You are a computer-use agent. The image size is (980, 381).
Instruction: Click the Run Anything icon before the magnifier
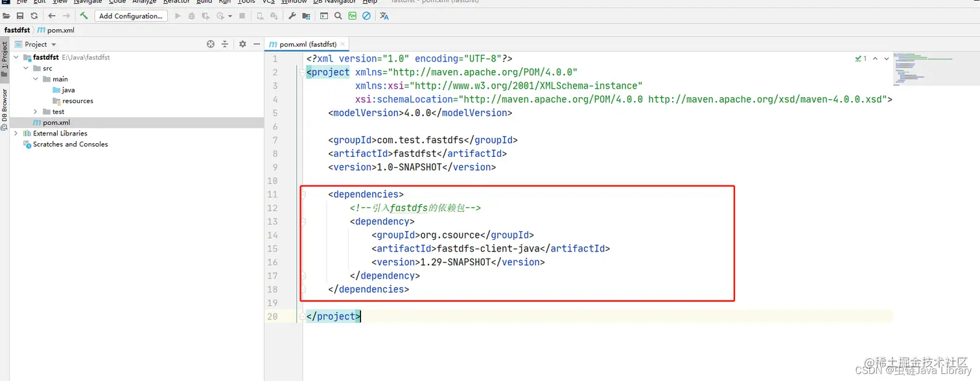pyautogui.click(x=324, y=16)
